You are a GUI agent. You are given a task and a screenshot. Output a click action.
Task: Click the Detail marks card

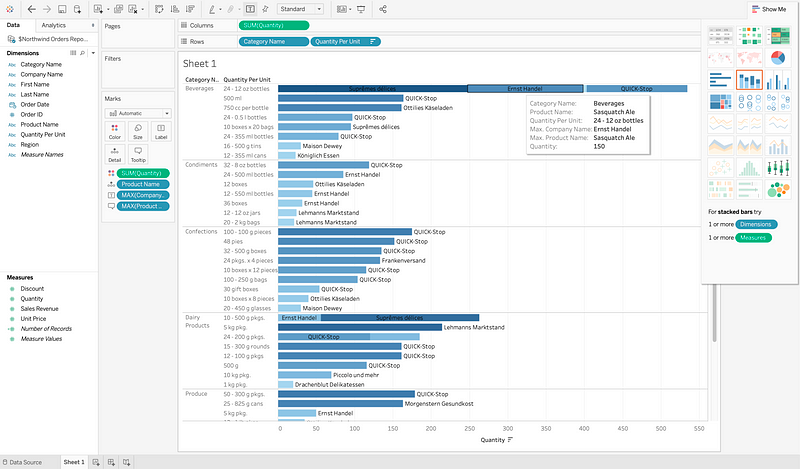(x=115, y=154)
